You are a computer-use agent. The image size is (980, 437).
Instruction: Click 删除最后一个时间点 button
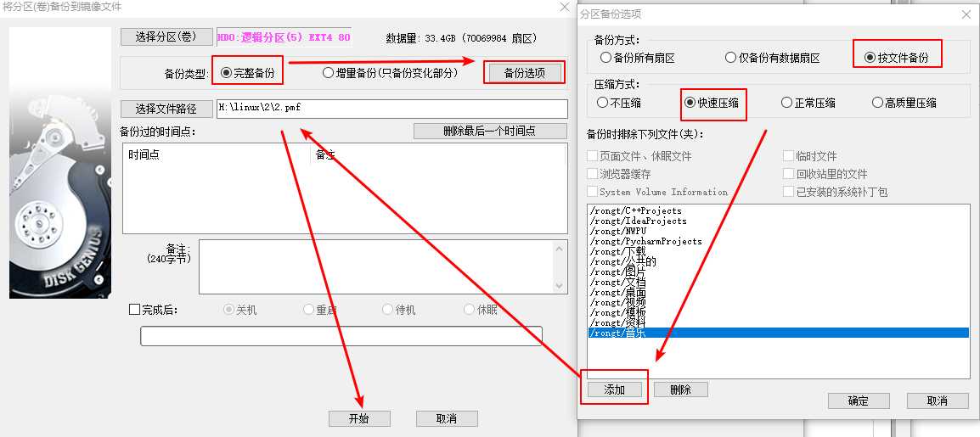click(489, 131)
